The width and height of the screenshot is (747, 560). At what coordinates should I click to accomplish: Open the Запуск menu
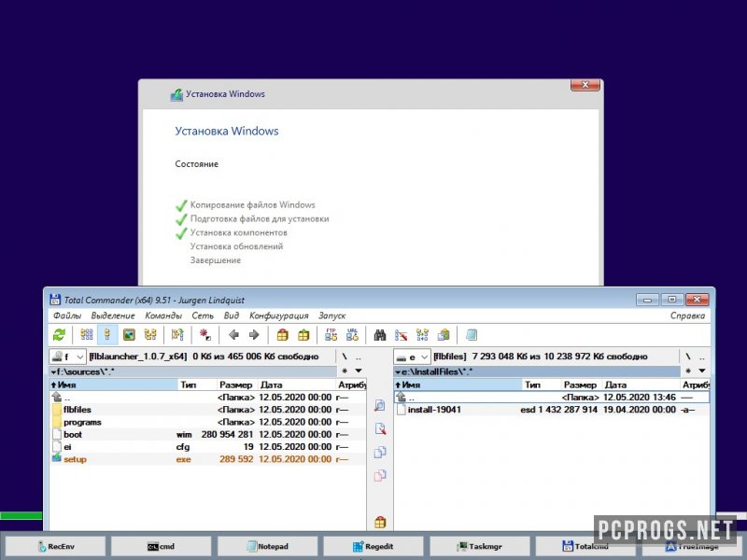pyautogui.click(x=331, y=315)
